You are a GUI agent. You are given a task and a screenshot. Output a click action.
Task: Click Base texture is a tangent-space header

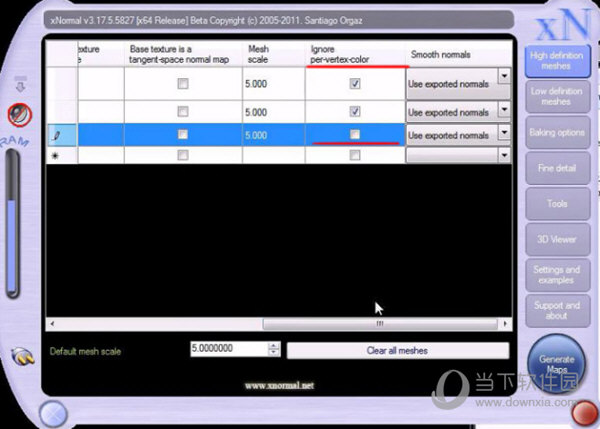pyautogui.click(x=183, y=54)
